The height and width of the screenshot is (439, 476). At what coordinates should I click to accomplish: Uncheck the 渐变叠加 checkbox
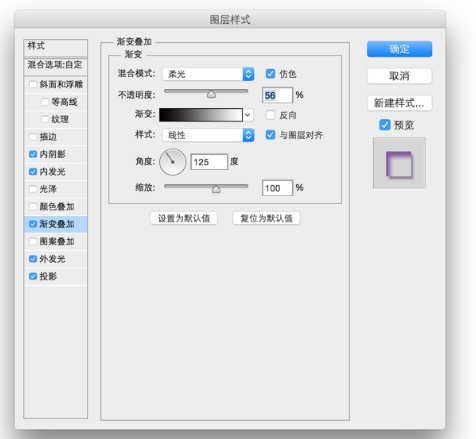(33, 224)
